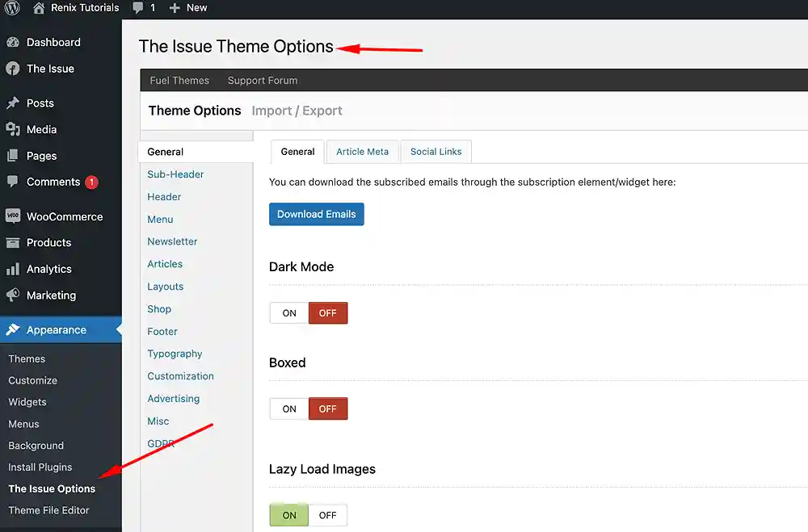This screenshot has width=808, height=532.
Task: Open the Misc settings section
Action: coord(158,421)
